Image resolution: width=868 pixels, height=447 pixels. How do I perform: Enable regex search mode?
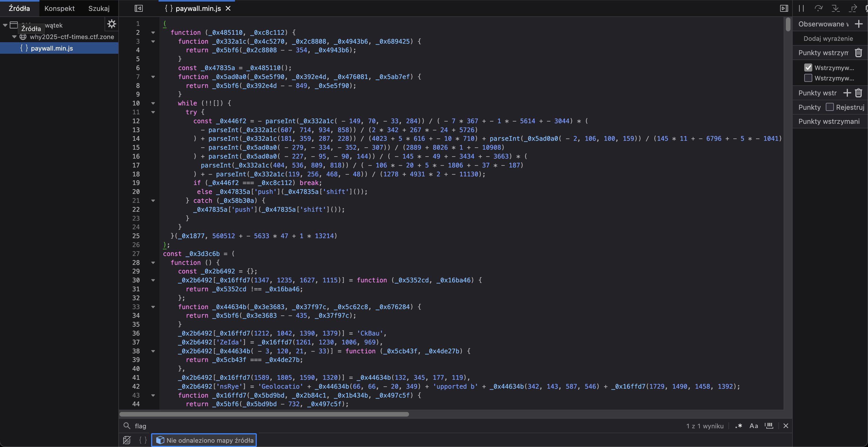pyautogui.click(x=739, y=426)
